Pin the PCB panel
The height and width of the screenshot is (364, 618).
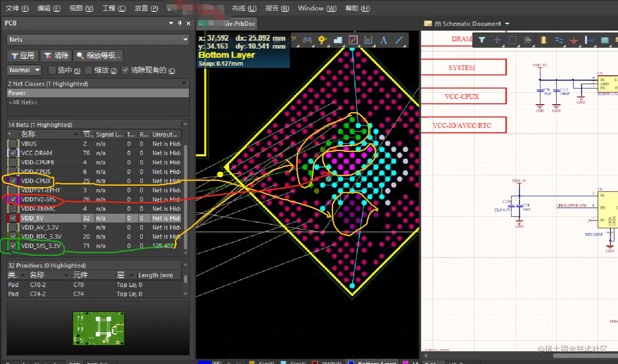coord(180,23)
